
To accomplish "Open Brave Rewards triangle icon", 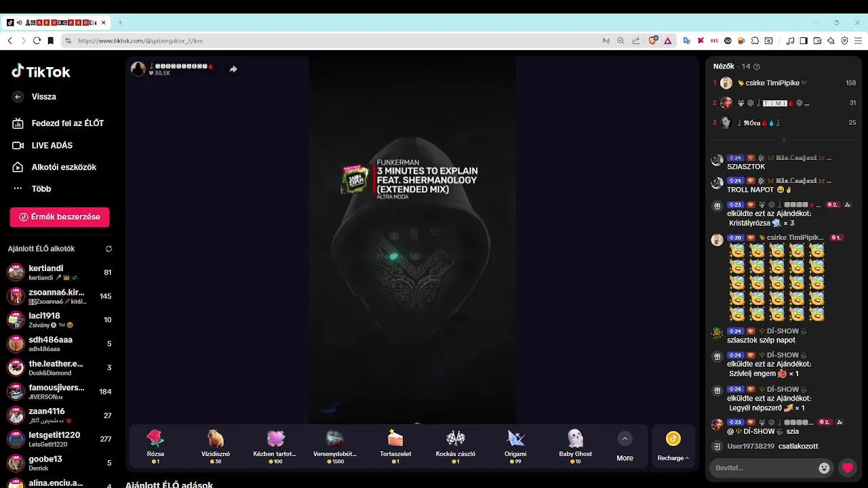I will coord(667,41).
